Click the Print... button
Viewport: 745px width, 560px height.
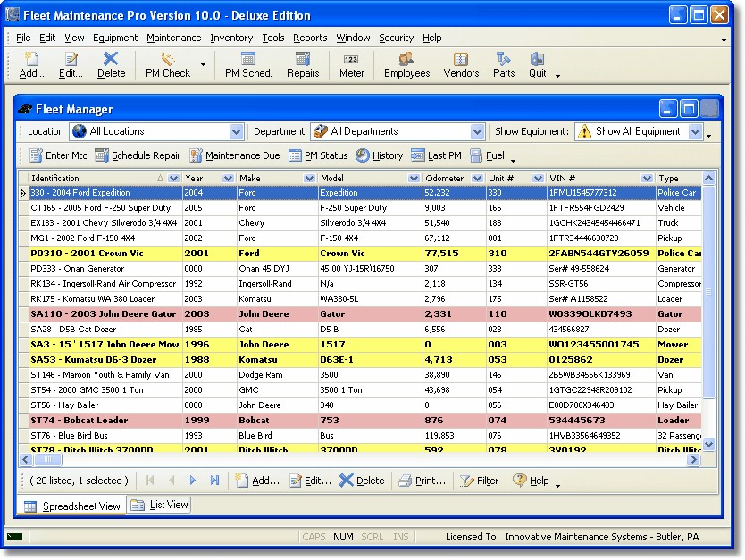(x=422, y=481)
